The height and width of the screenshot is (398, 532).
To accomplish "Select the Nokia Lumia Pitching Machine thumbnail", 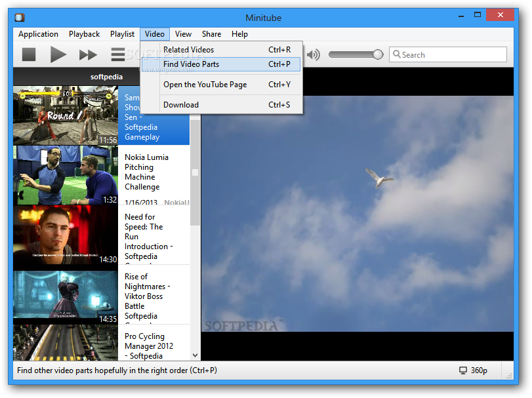I will 66,175.
